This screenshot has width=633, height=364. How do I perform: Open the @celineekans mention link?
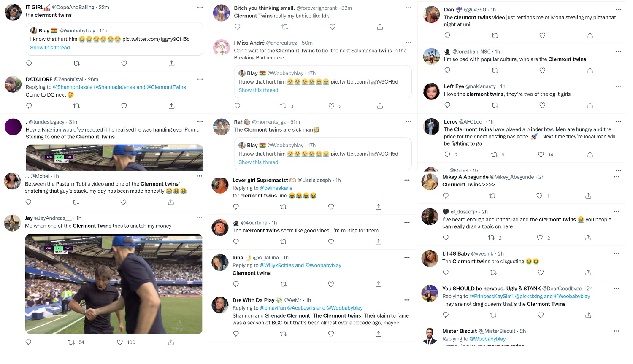pyautogui.click(x=276, y=188)
